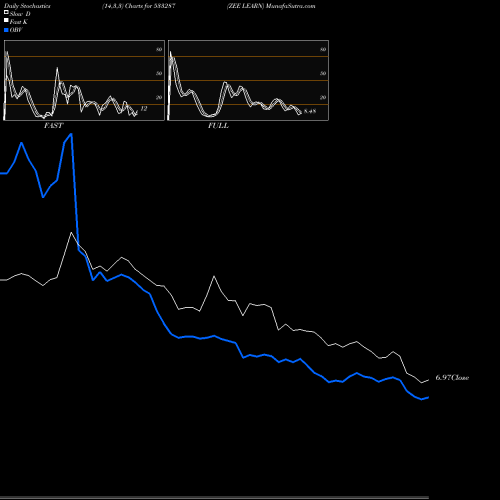
Task: Click the FAST stochastic chart thumbnail
Action: coord(84,80)
